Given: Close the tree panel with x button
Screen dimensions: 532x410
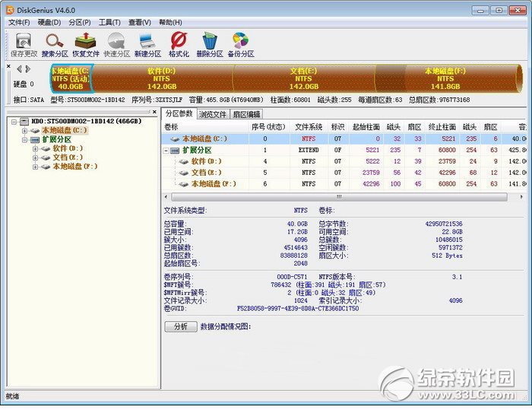Looking at the screenshot, I should [155, 111].
